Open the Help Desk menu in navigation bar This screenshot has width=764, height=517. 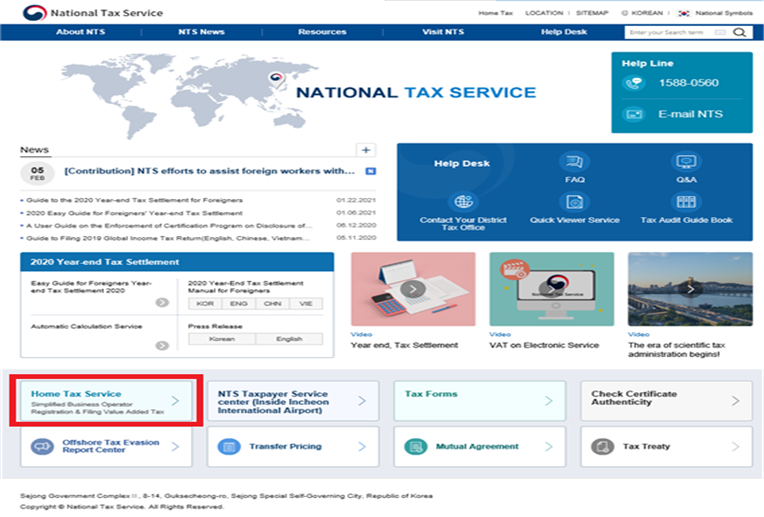click(564, 32)
